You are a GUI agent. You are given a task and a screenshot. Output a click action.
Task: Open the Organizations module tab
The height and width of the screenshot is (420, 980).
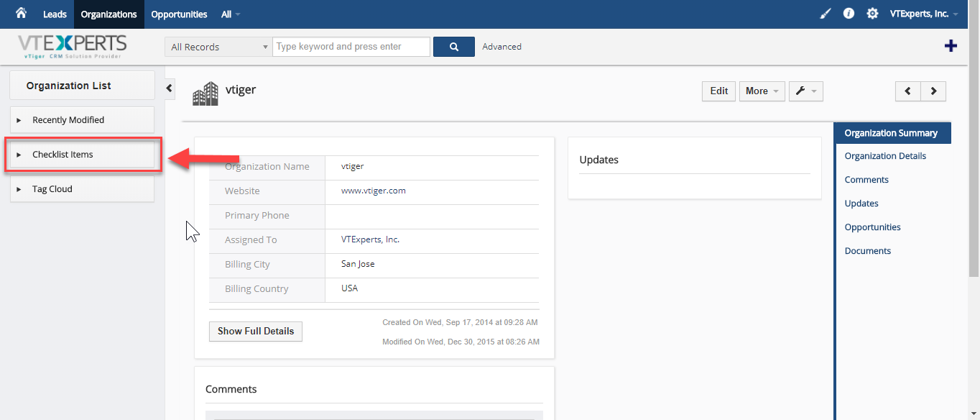click(x=109, y=14)
